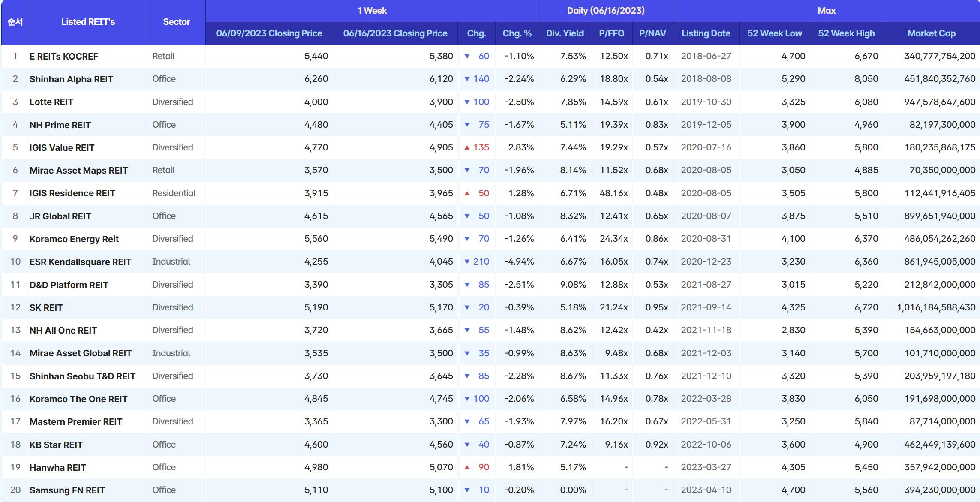The image size is (980, 502).
Task: Click the 8,050 52 week high value
Action: click(866, 79)
